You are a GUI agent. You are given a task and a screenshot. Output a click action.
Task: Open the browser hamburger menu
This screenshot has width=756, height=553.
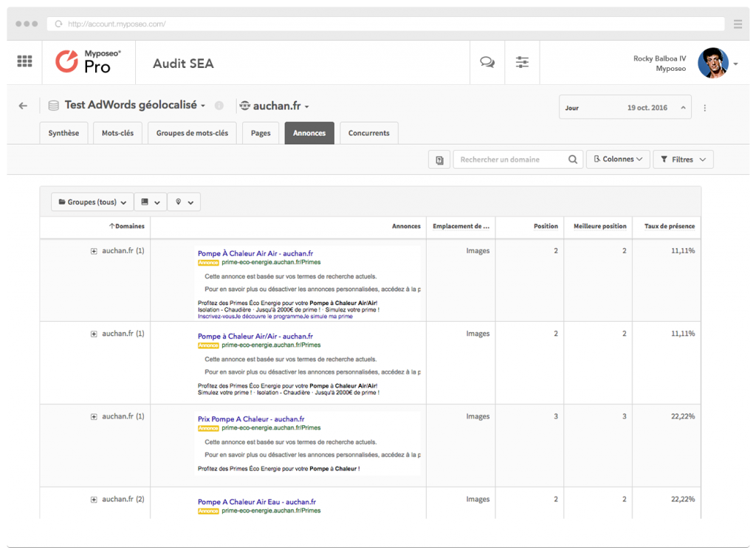tap(738, 24)
